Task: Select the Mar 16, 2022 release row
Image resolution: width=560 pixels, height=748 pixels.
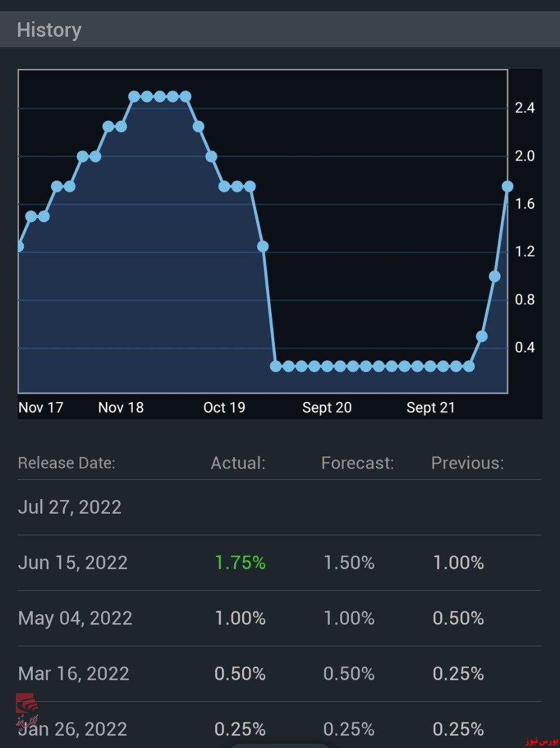Action: coord(279,674)
